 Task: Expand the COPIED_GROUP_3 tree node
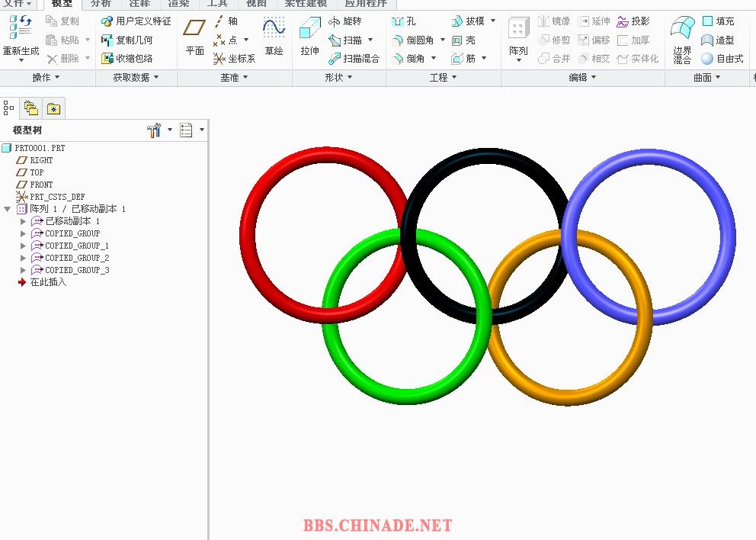(x=23, y=270)
